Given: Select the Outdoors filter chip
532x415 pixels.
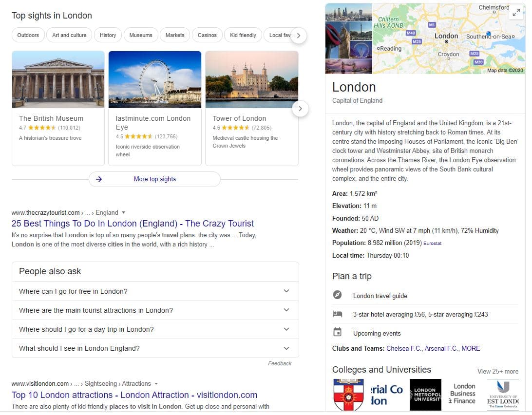Looking at the screenshot, I should click(28, 35).
